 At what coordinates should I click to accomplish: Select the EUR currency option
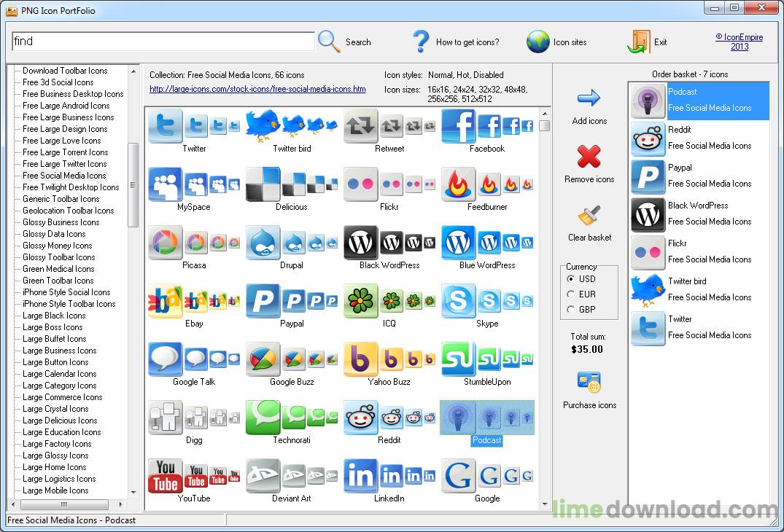tap(571, 294)
